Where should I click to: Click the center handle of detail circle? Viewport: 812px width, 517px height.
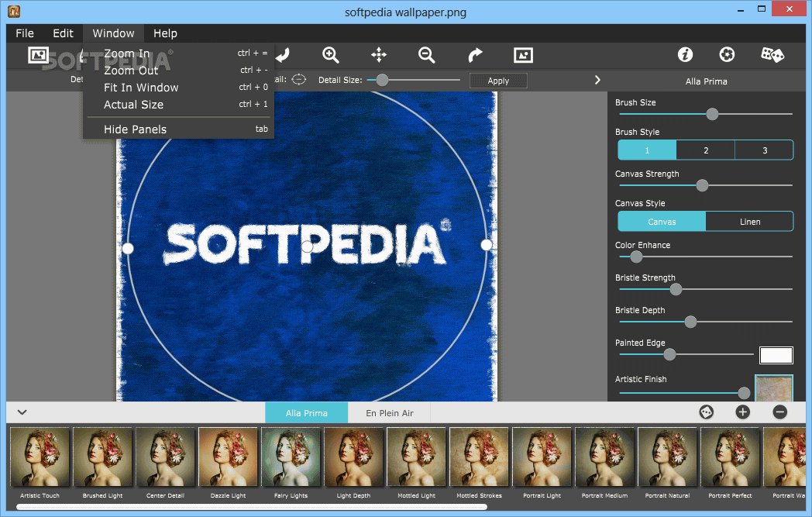click(307, 246)
